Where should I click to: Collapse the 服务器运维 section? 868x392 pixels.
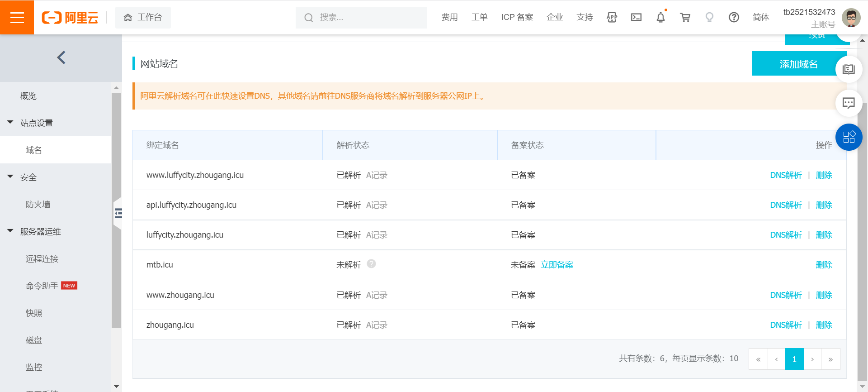pyautogui.click(x=10, y=231)
